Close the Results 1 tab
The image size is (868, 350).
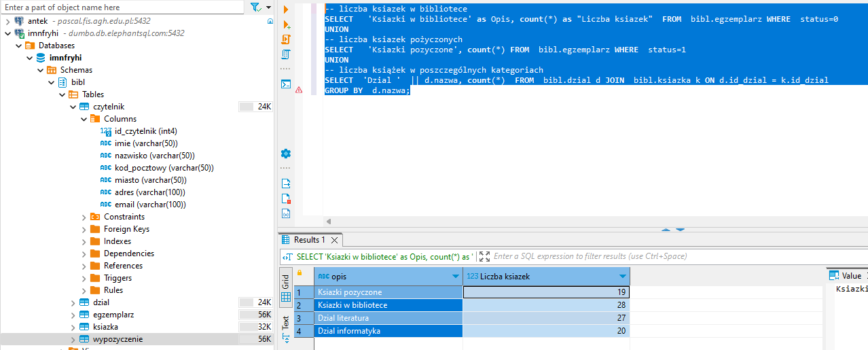(x=334, y=240)
